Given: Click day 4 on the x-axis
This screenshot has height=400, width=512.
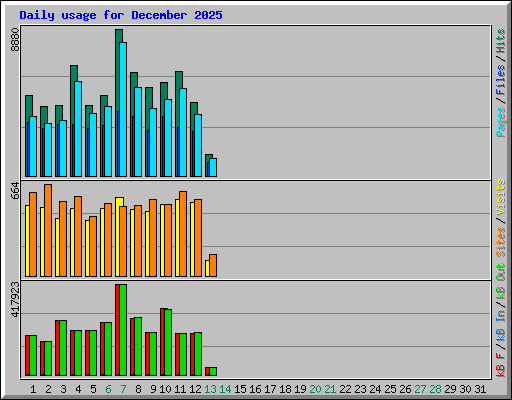Looking at the screenshot, I should pos(78,389).
